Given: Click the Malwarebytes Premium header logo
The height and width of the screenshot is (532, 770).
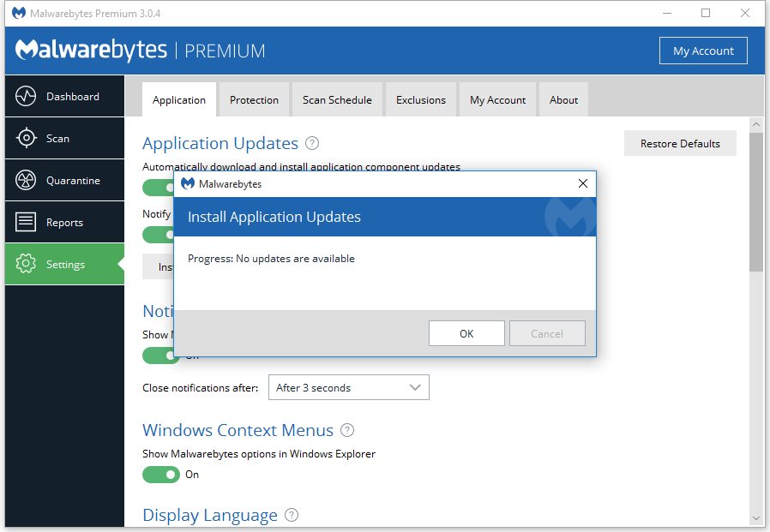Looking at the screenshot, I should tap(140, 50).
